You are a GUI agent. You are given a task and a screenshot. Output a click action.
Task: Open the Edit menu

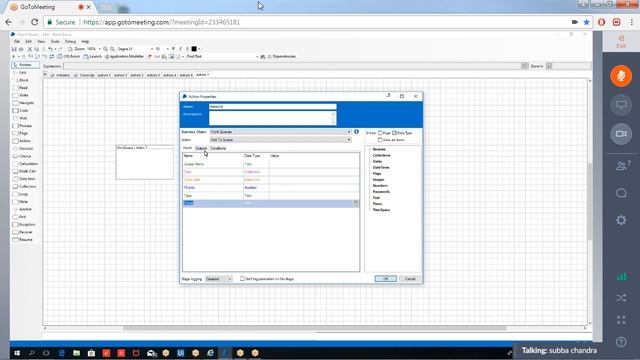click(28, 42)
